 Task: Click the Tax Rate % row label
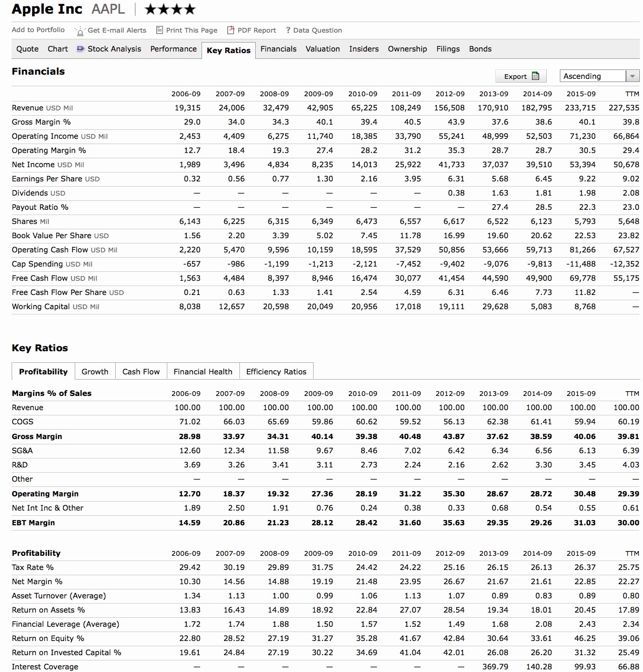click(x=33, y=567)
